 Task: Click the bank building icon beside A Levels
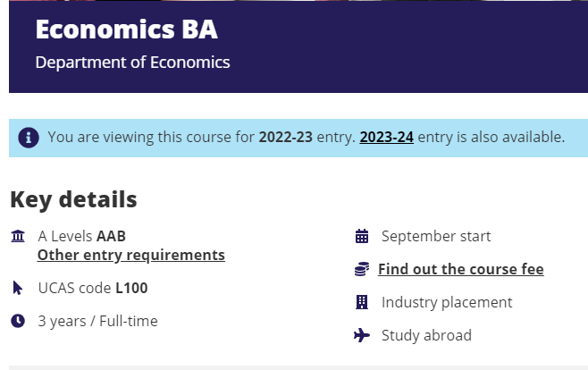pyautogui.click(x=18, y=236)
